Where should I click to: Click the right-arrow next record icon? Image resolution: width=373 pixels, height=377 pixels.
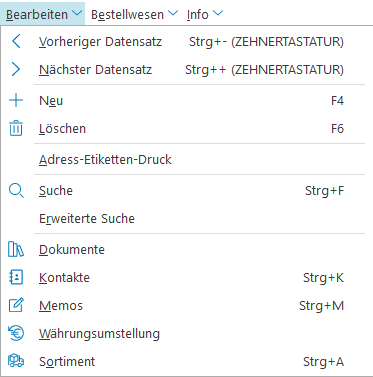(16, 69)
